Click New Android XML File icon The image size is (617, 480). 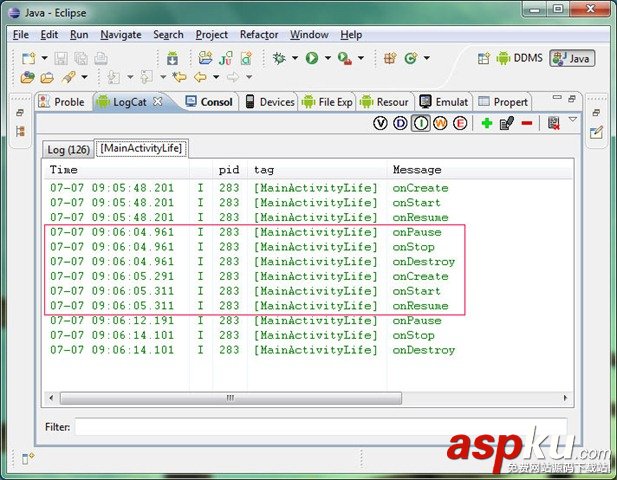(x=246, y=59)
